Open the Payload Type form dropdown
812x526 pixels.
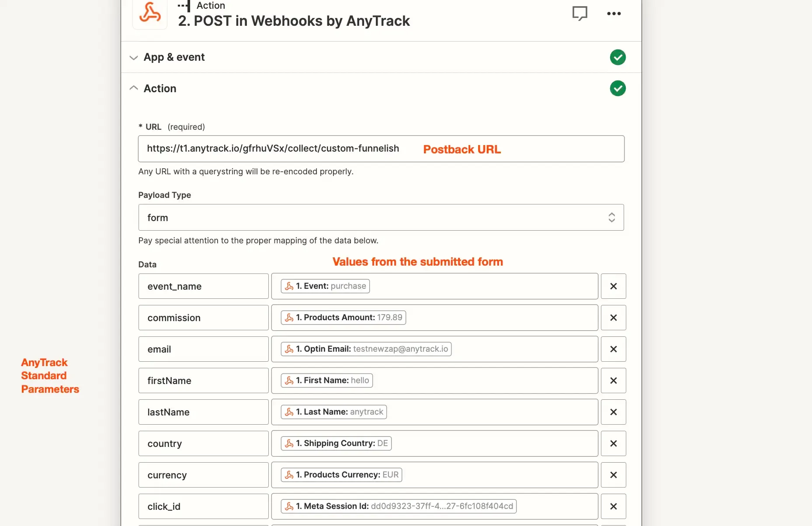coord(381,218)
